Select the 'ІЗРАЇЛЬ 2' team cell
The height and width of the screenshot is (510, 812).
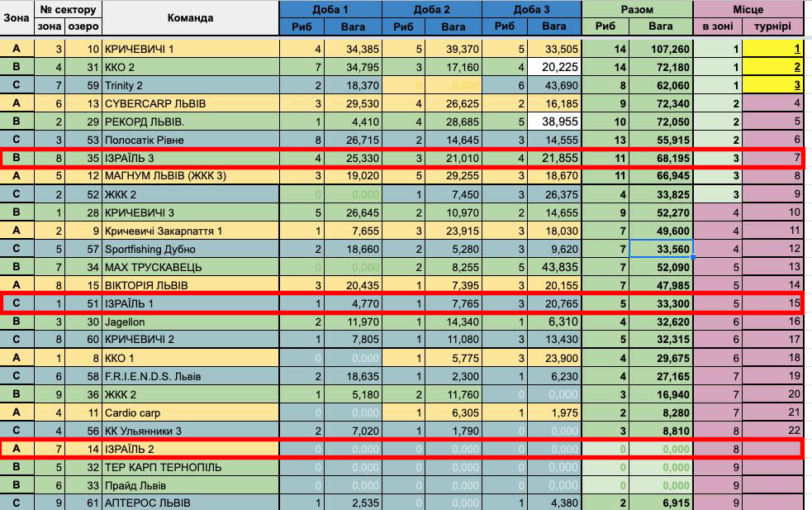click(x=191, y=449)
